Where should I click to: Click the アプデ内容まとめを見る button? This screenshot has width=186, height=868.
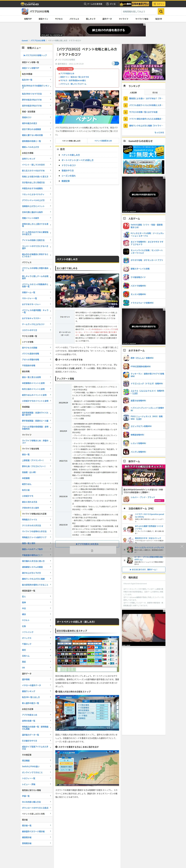(x=87, y=544)
